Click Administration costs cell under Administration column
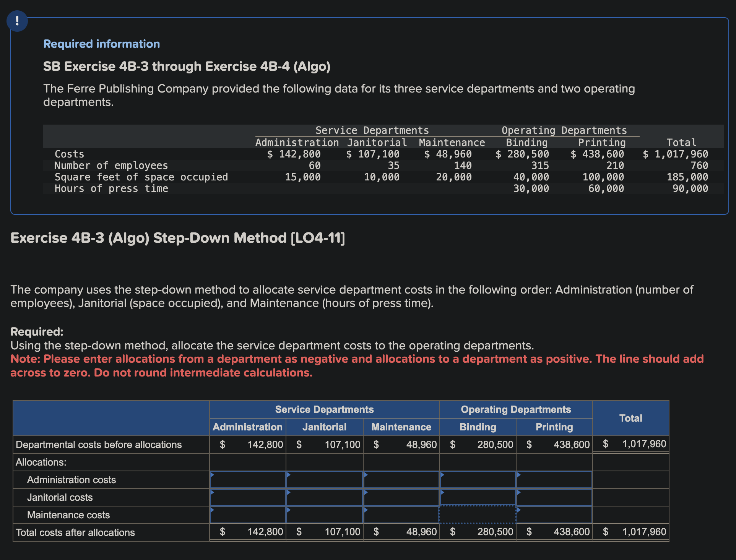This screenshot has height=560, width=736. tap(248, 480)
